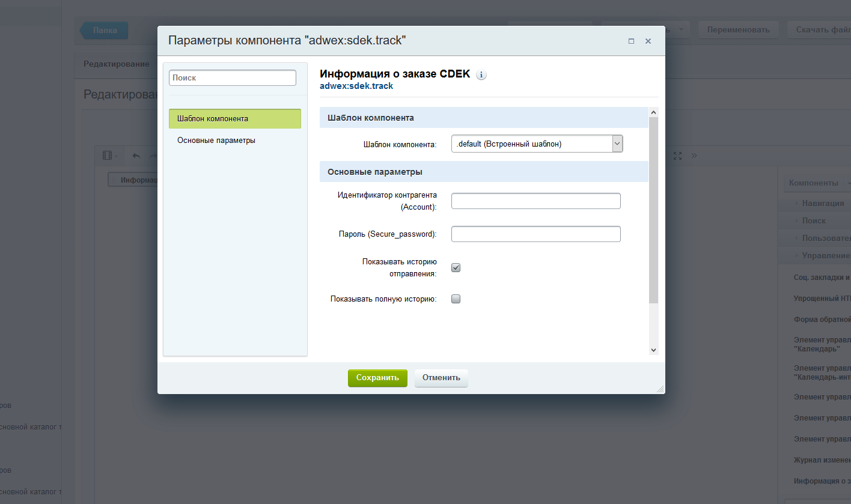Click the resize grip at dialog corner

point(660,389)
